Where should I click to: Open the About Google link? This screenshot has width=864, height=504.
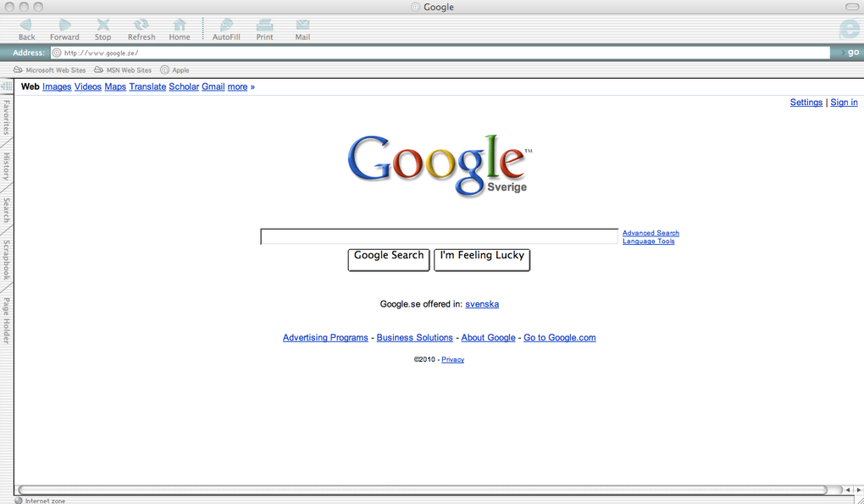click(x=488, y=338)
